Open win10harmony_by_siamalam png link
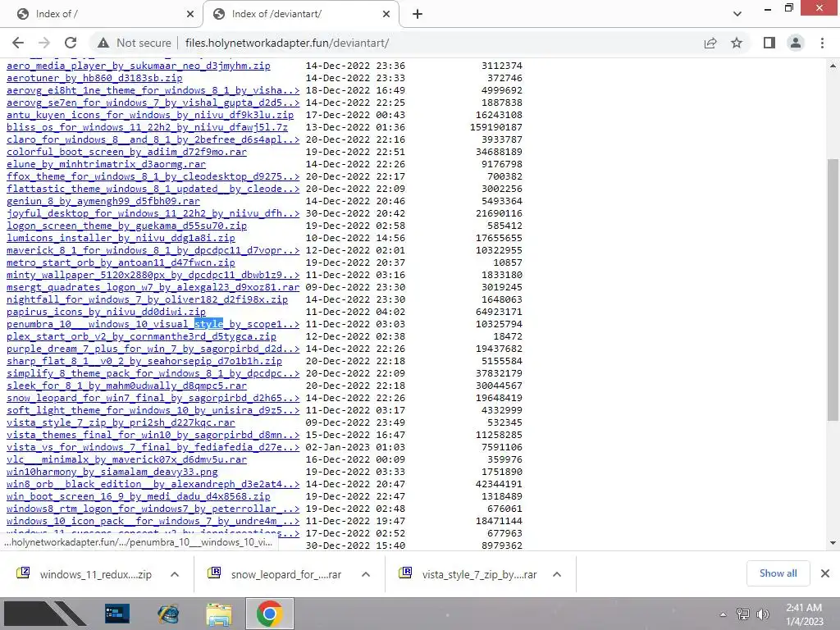Viewport: 840px width, 630px height. 112,472
